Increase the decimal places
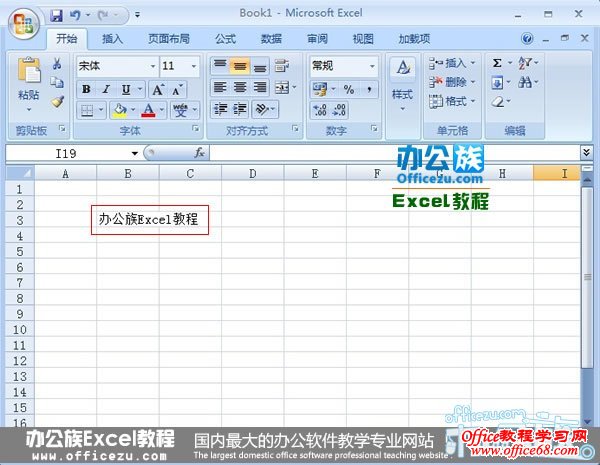Viewport: 600px width, 465px height. (320, 110)
